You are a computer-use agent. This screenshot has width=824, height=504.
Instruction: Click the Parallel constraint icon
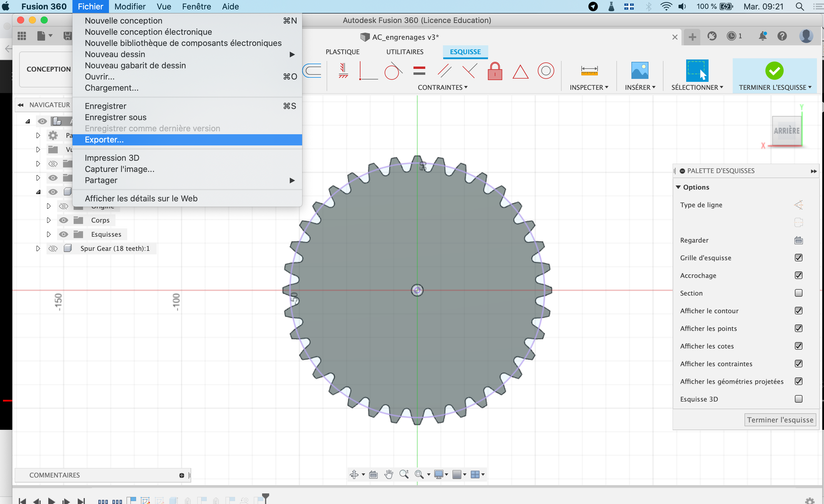[x=444, y=71]
